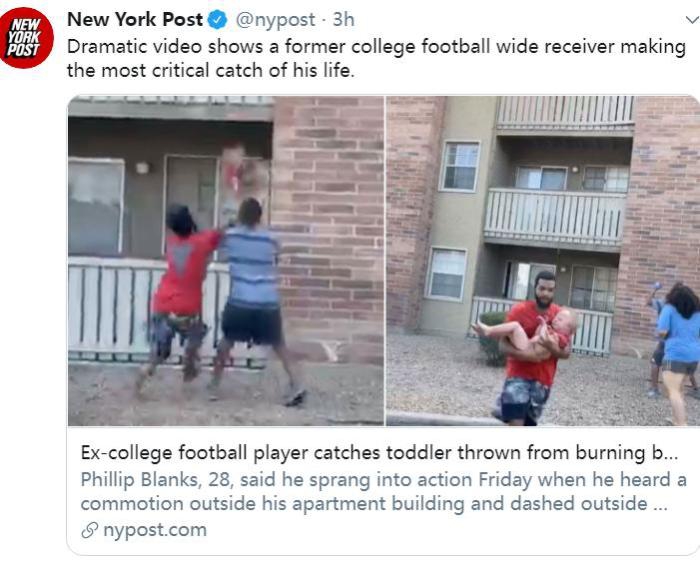Click the blue verified badge icon
Viewport: 700px width, 561px height.
(218, 20)
